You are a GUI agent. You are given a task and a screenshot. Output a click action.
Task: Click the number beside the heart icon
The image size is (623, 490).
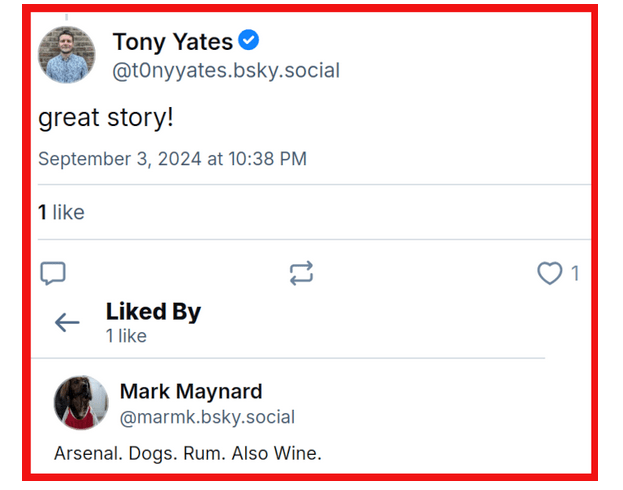[x=575, y=273]
